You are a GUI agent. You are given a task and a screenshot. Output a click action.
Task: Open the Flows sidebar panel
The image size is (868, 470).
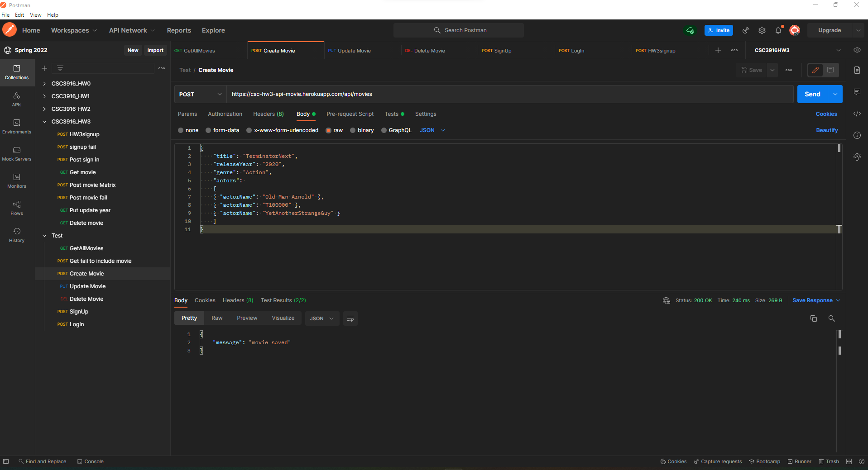pyautogui.click(x=17, y=208)
